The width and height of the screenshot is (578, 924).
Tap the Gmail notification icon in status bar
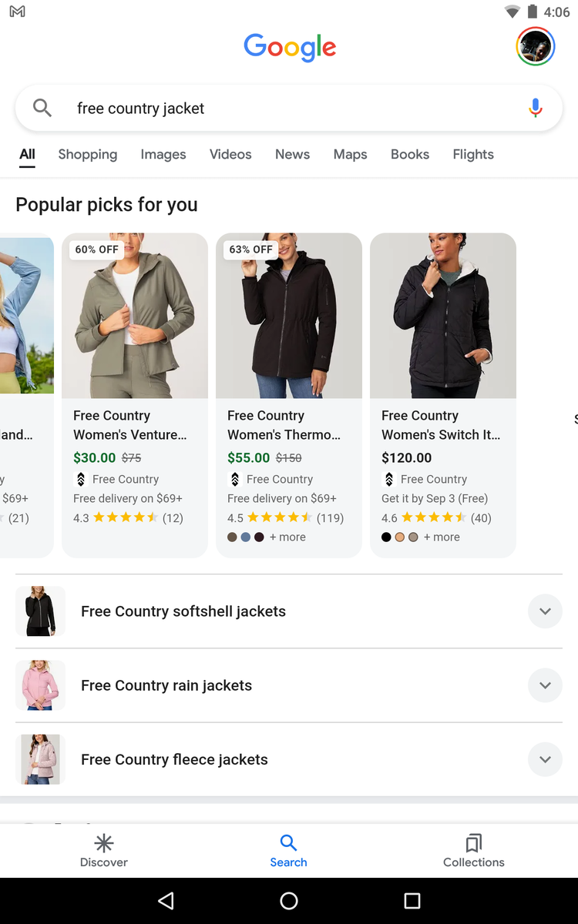pyautogui.click(x=17, y=12)
